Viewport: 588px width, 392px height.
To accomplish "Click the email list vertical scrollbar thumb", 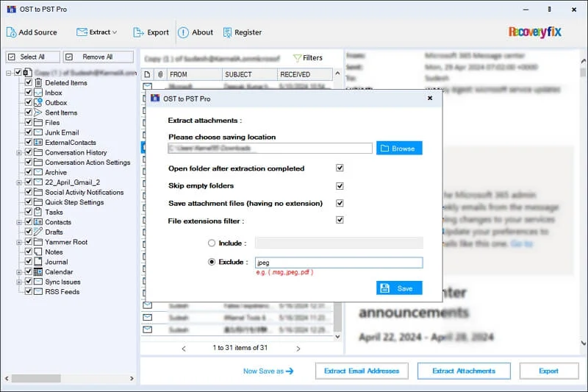I will point(337,316).
